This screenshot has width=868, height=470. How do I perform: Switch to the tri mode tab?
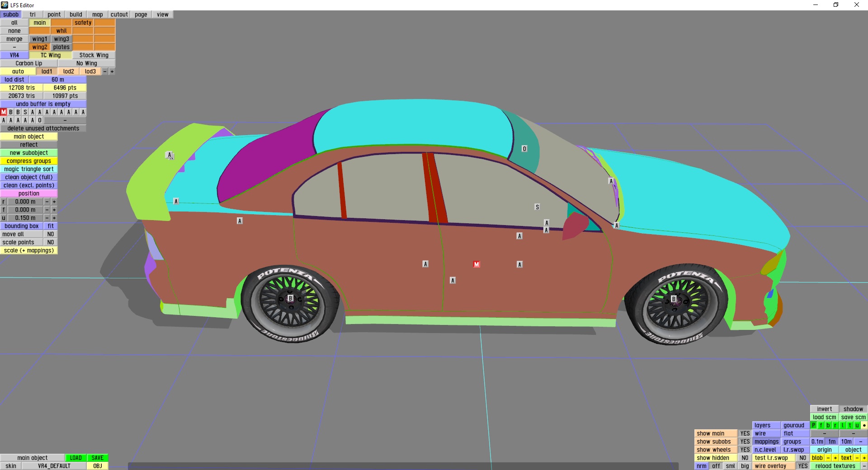point(33,14)
